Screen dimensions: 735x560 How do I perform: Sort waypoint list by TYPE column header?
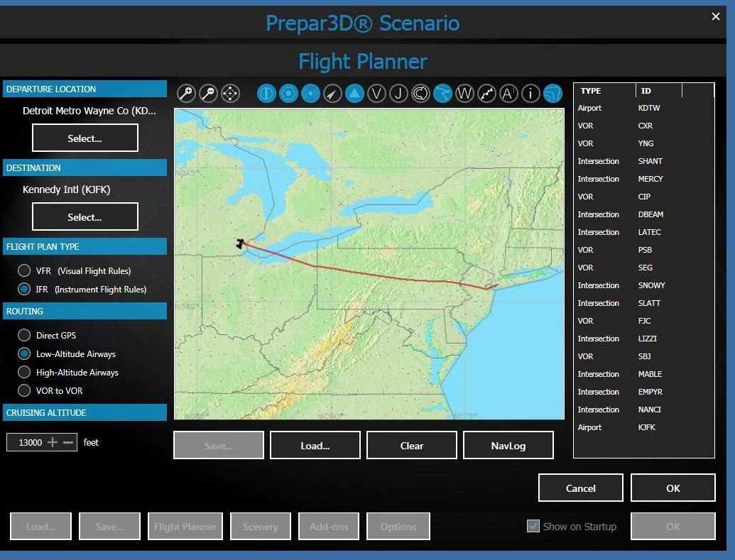pyautogui.click(x=604, y=90)
